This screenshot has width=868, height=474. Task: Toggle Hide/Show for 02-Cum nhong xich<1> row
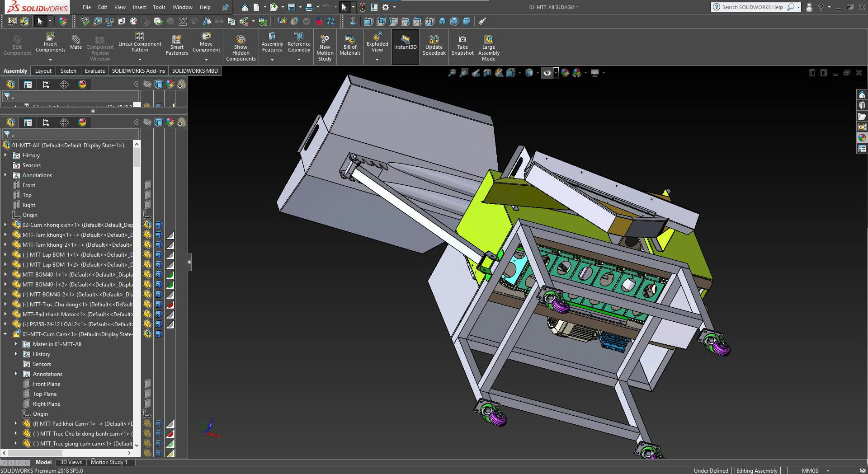[x=147, y=225]
